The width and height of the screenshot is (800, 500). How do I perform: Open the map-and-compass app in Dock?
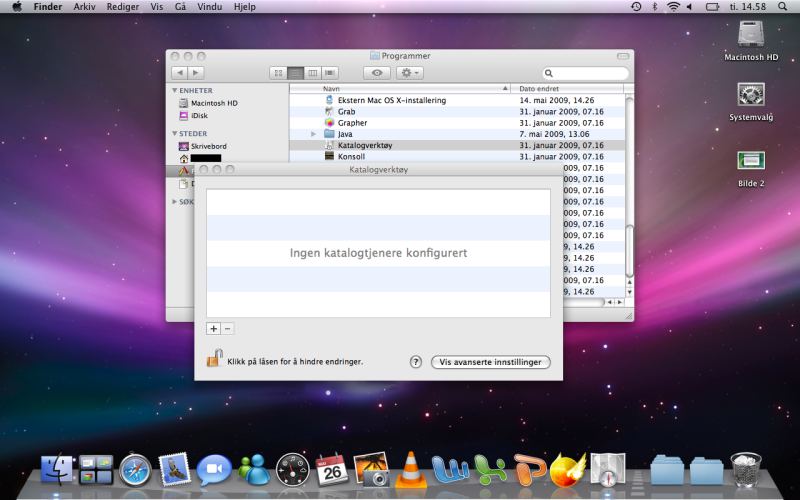tap(608, 469)
